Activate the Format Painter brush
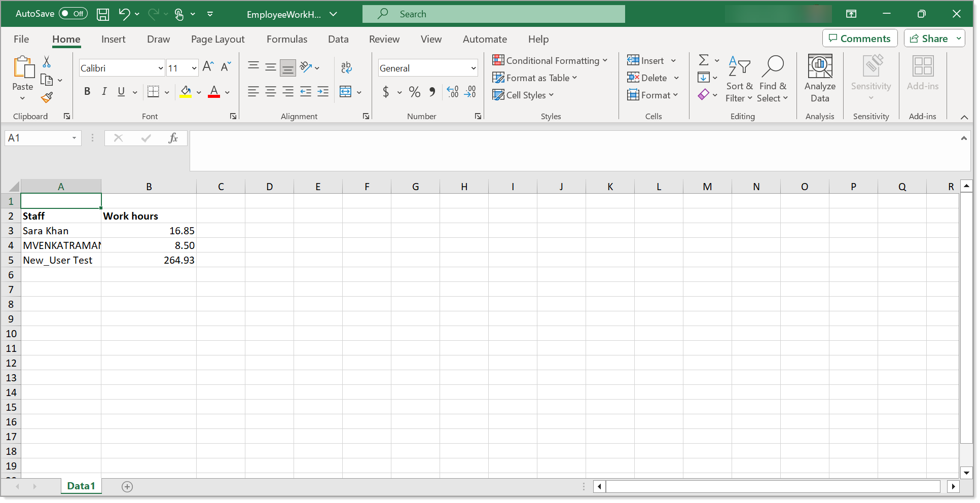 pyautogui.click(x=47, y=97)
